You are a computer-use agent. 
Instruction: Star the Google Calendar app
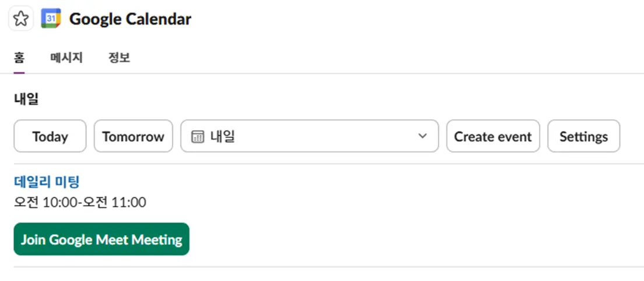(20, 19)
